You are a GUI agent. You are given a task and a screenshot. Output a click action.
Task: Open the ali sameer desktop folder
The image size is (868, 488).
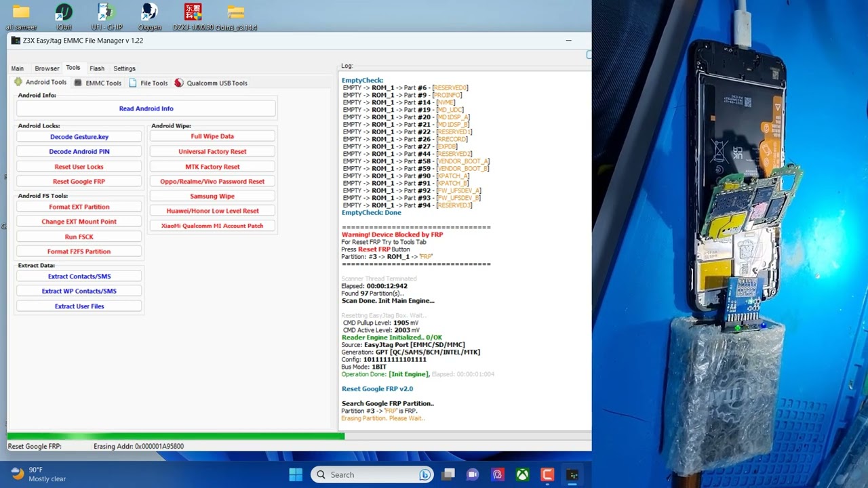click(21, 16)
